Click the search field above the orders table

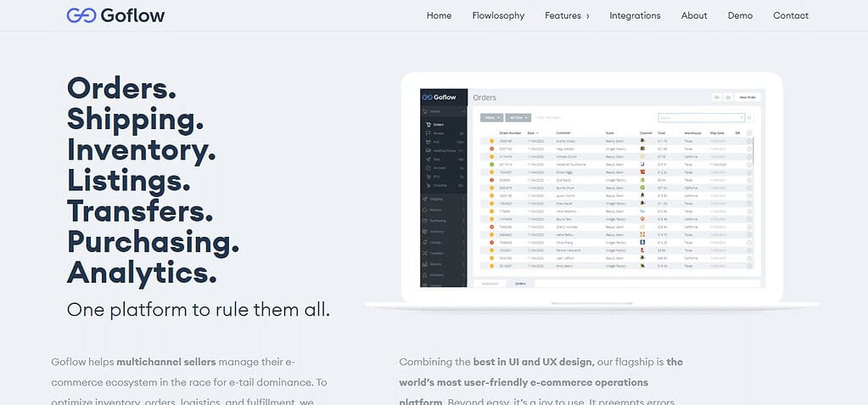tap(702, 117)
